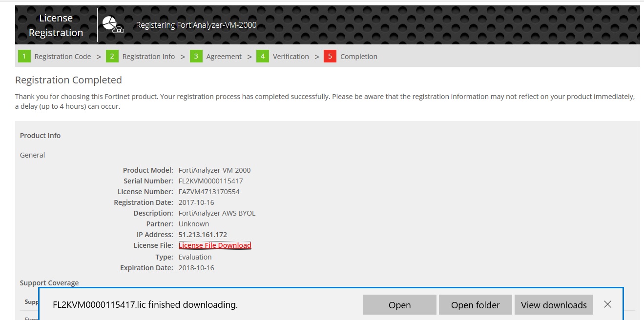Click license number FAZVM4713170554
Viewport: 644px width, 320px height.
(x=209, y=192)
